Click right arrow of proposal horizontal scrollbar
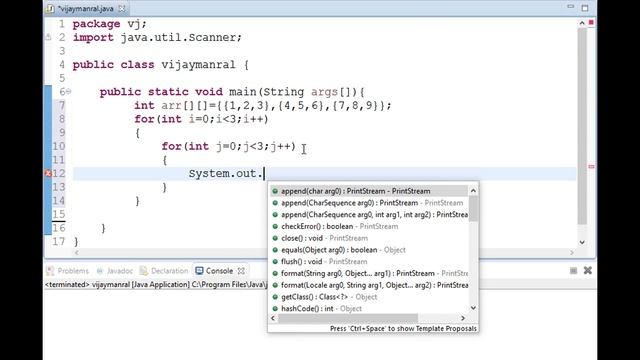This screenshot has width=640, height=360. tap(463, 318)
